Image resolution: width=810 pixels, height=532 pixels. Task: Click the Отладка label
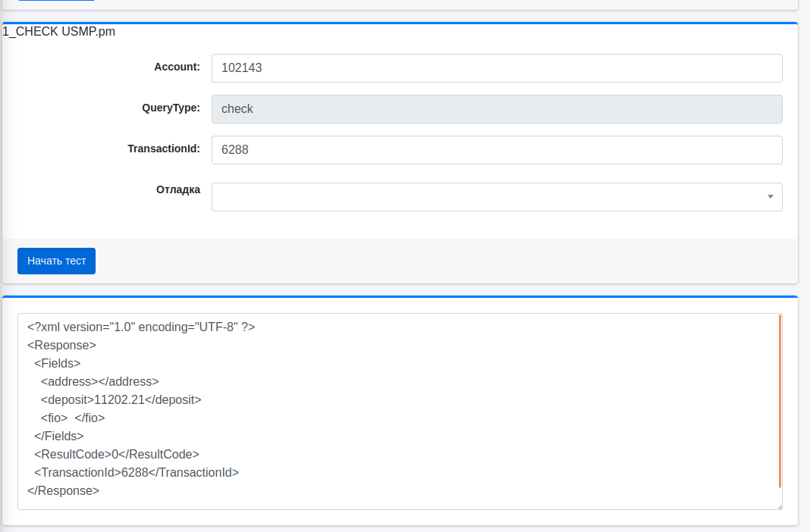point(178,189)
